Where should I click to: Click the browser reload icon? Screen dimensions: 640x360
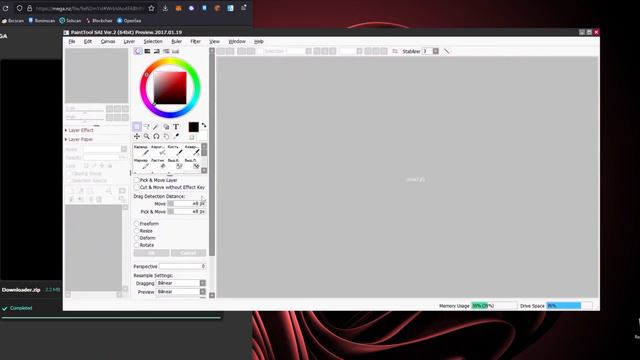point(6,8)
